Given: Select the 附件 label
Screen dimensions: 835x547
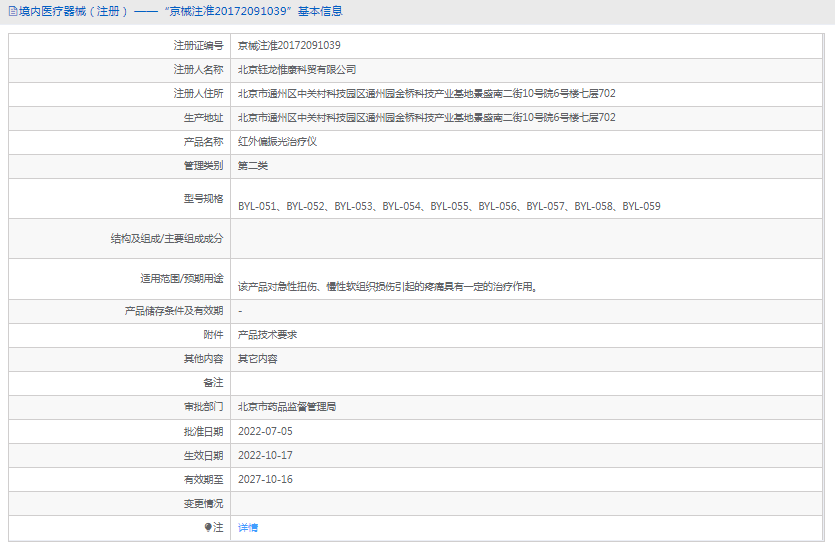Looking at the screenshot, I should point(213,334).
